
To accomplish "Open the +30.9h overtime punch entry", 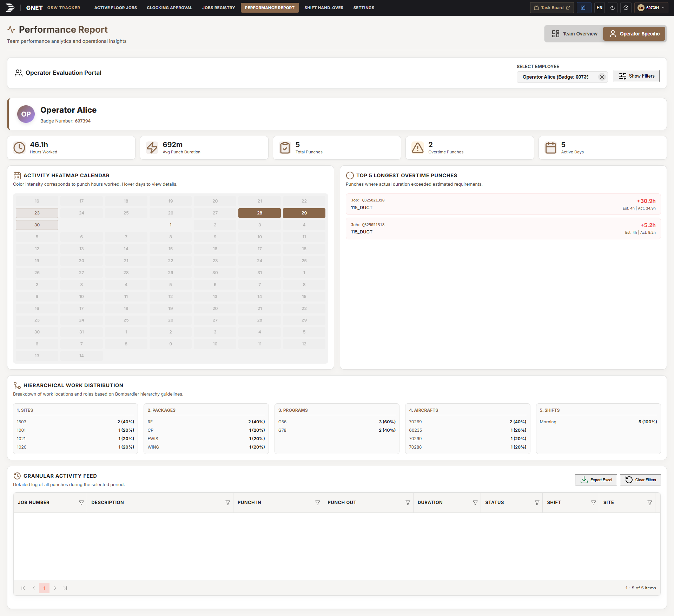I will point(503,204).
